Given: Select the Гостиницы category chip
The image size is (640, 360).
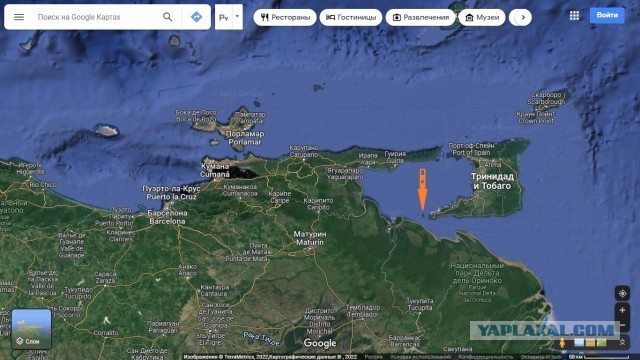Looking at the screenshot, I should [351, 18].
